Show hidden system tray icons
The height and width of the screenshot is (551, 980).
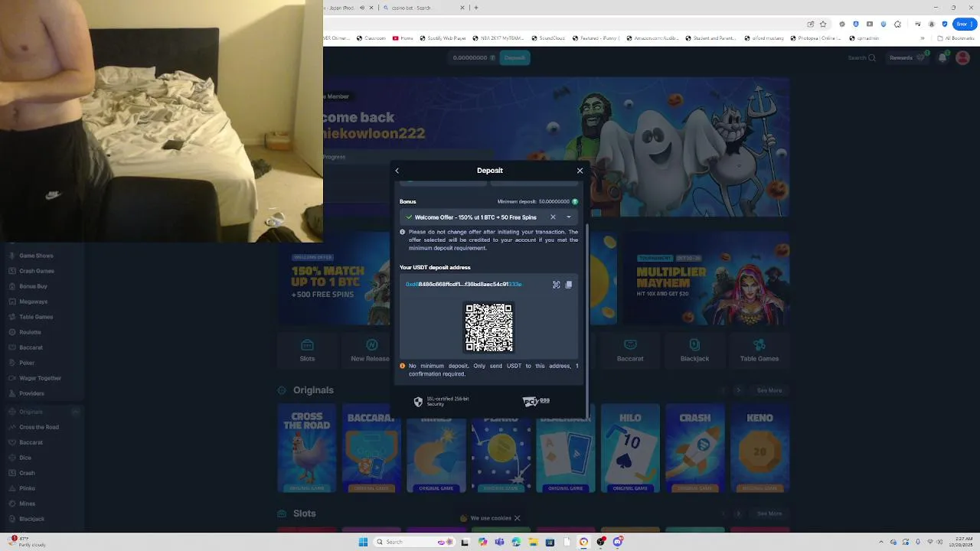point(880,542)
